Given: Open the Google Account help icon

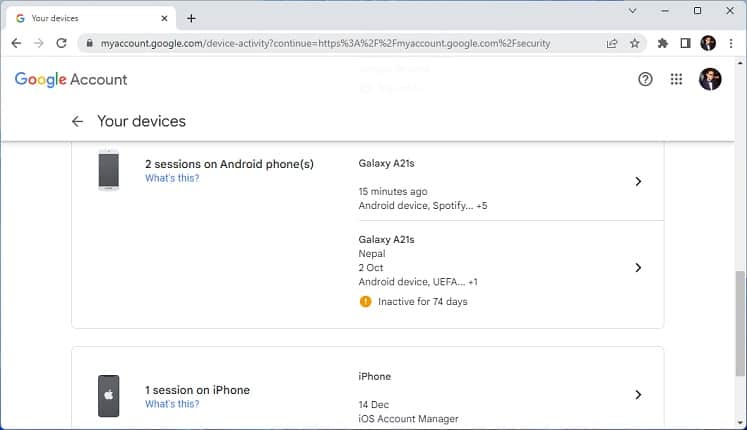Looking at the screenshot, I should pos(645,79).
